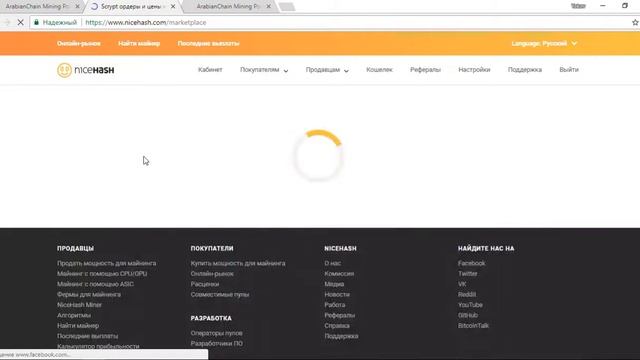Click Выйти to log out
This screenshot has width=640, height=360.
click(x=569, y=70)
